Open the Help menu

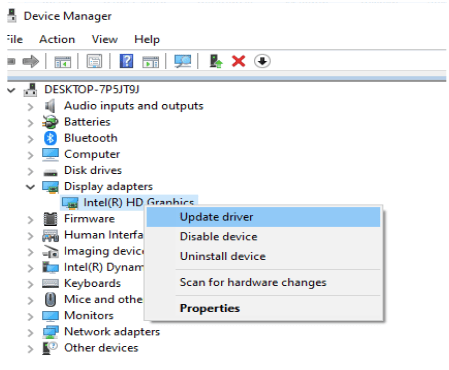147,40
